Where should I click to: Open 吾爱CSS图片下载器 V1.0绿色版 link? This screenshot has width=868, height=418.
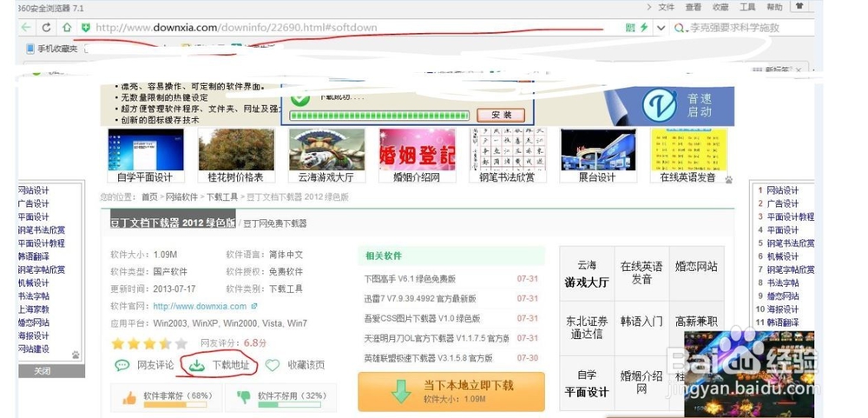(x=422, y=318)
